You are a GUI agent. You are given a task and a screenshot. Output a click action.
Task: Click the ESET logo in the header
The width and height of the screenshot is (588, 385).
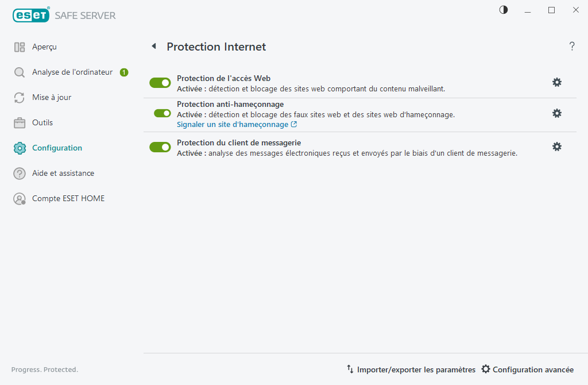(x=30, y=14)
